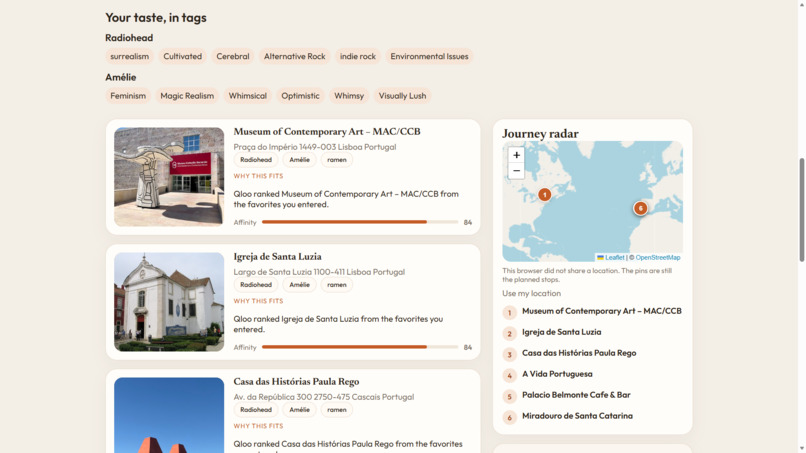Click ramen chip on Igreja de Santa Luzia card
Image resolution: width=806 pixels, height=453 pixels.
(x=337, y=285)
